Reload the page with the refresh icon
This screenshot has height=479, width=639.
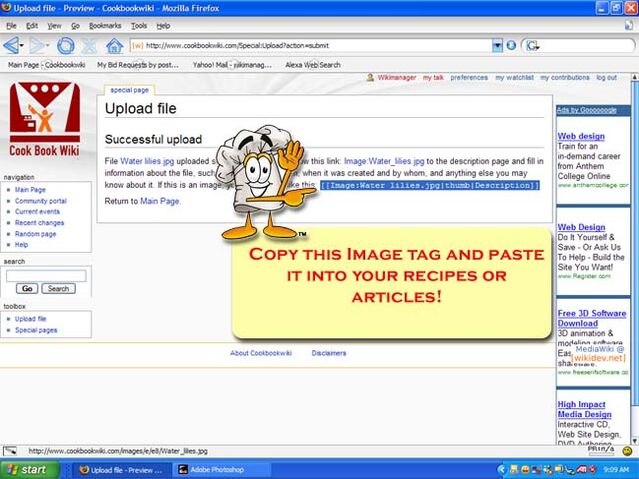click(x=65, y=45)
